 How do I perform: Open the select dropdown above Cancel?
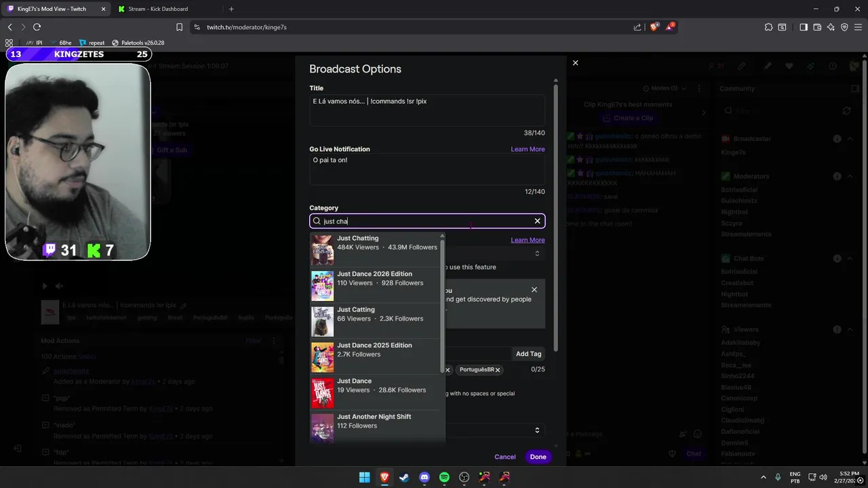click(495, 430)
